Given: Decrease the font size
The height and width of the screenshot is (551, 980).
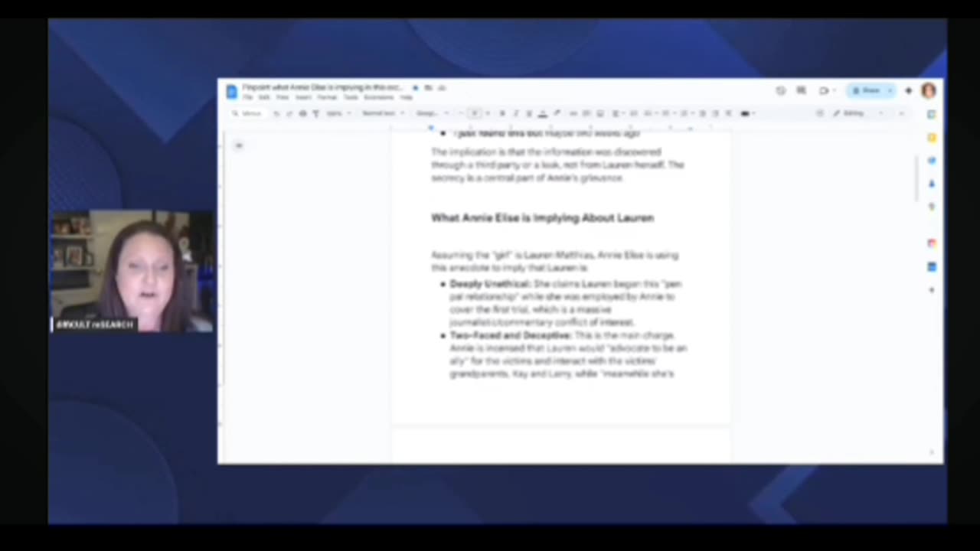Looking at the screenshot, I should pyautogui.click(x=461, y=113).
